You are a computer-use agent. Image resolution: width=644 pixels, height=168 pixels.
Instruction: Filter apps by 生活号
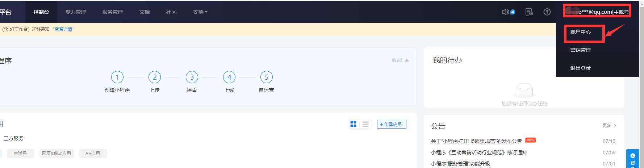click(x=20, y=154)
